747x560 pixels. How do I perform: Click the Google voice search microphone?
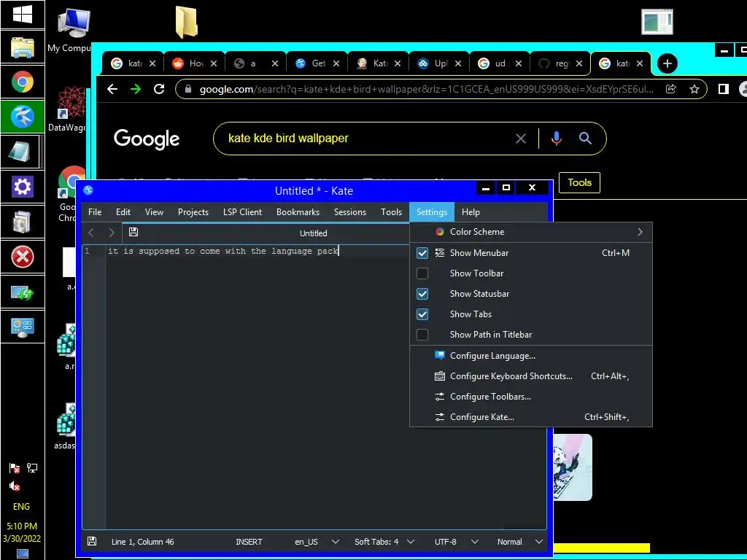coord(557,139)
